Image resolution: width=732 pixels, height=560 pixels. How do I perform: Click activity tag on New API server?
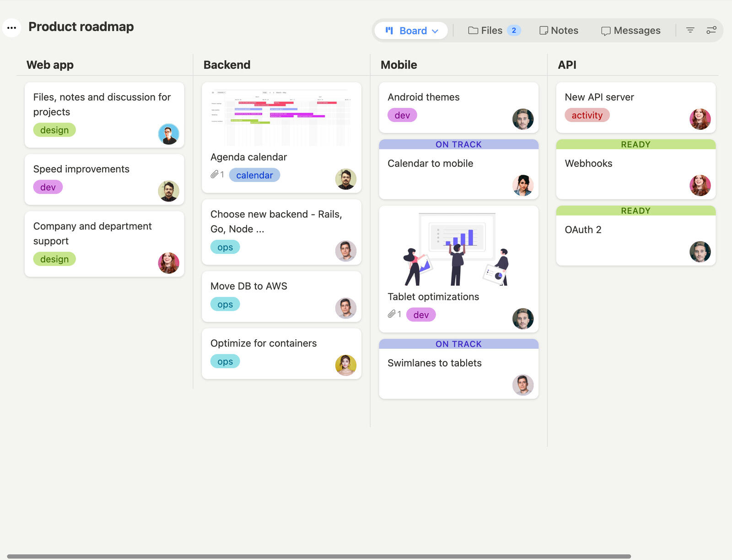point(587,115)
